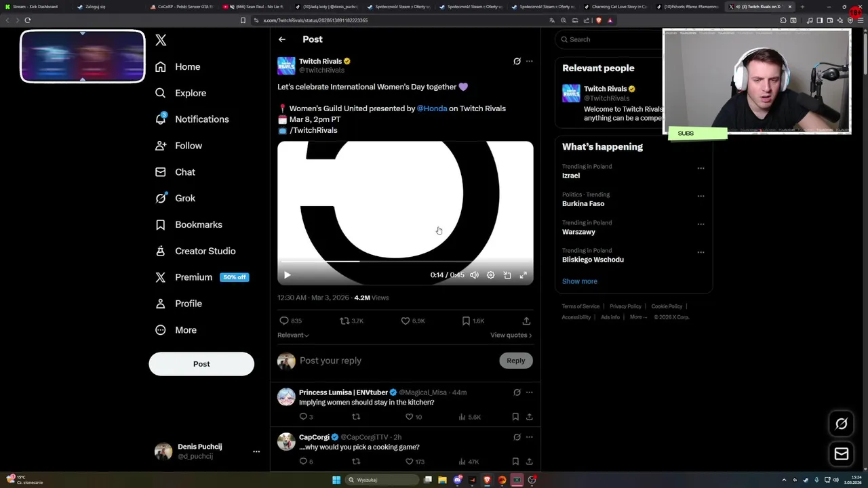Click the @Honda mention link

[x=432, y=108]
